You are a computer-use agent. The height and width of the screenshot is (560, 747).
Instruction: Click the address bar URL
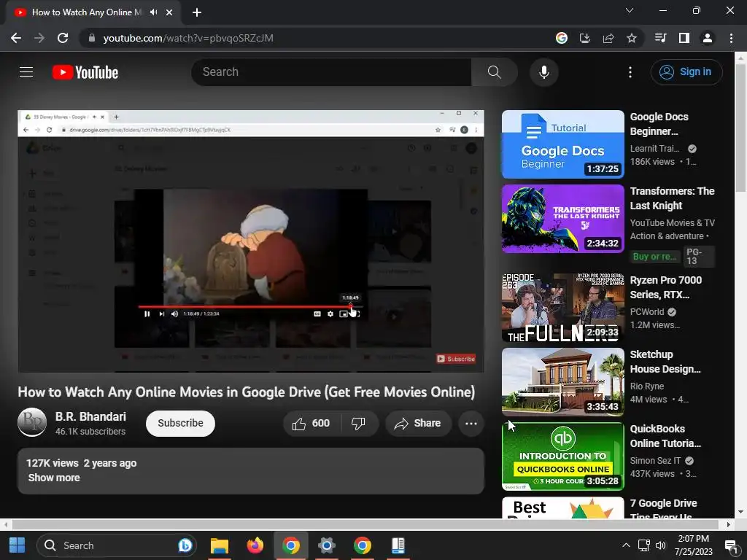coord(188,38)
